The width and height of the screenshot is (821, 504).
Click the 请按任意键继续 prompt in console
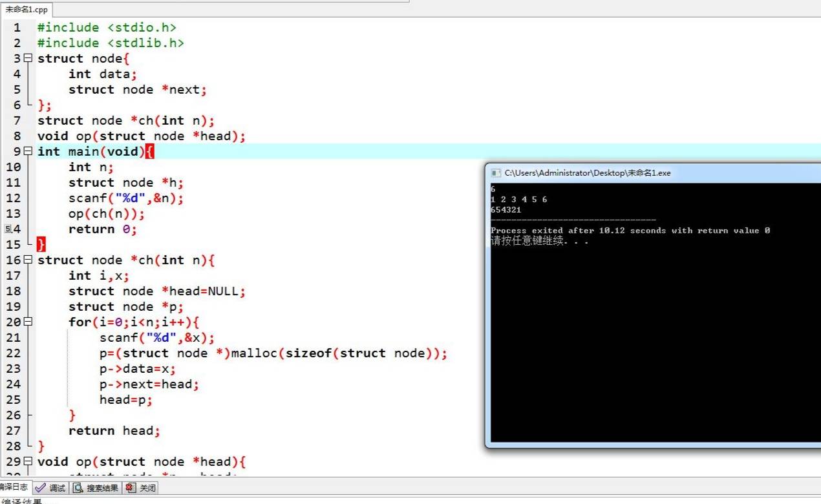pos(539,241)
